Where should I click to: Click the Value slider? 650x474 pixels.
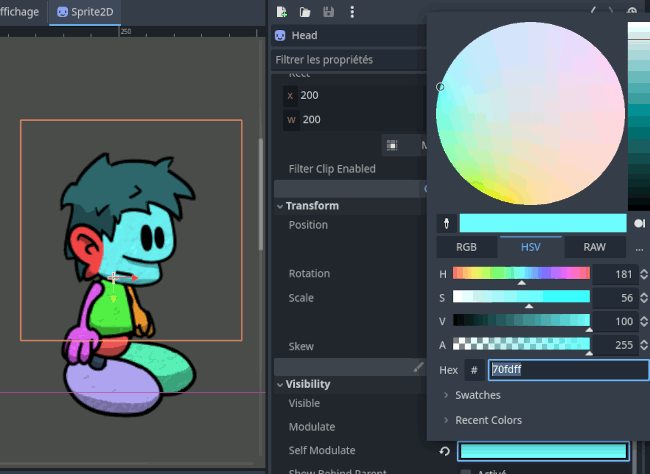(x=521, y=321)
